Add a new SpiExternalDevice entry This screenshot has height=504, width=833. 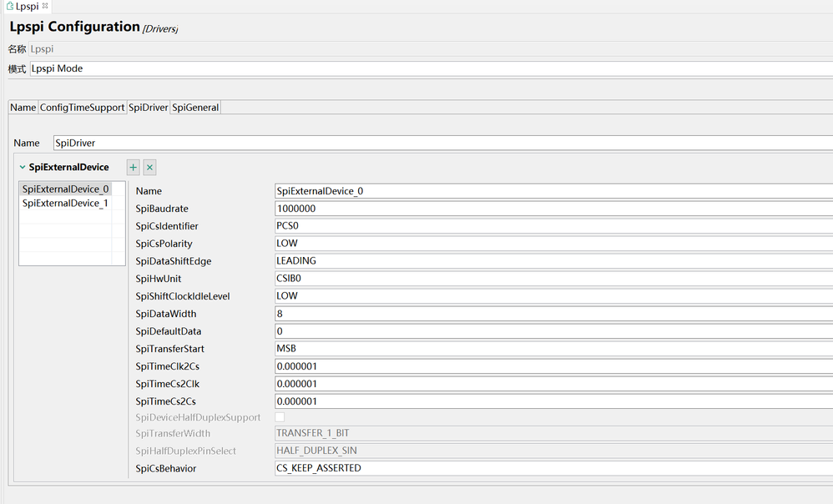point(134,168)
